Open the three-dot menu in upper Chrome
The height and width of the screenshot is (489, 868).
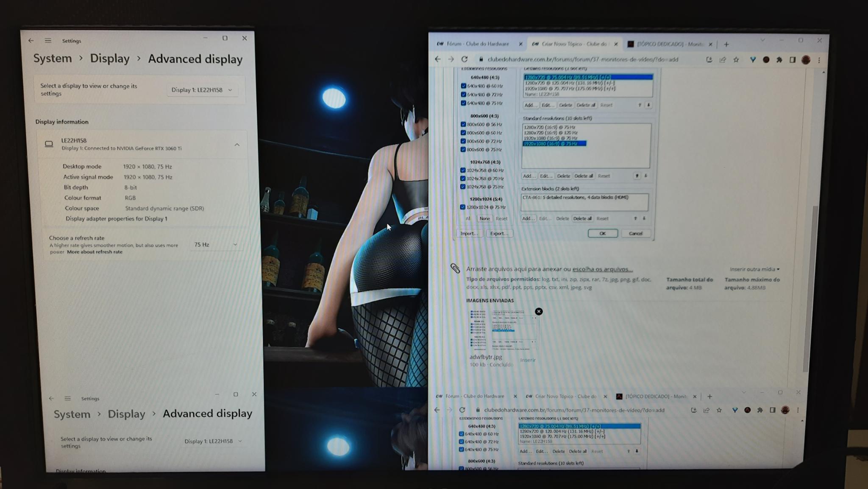click(x=819, y=60)
